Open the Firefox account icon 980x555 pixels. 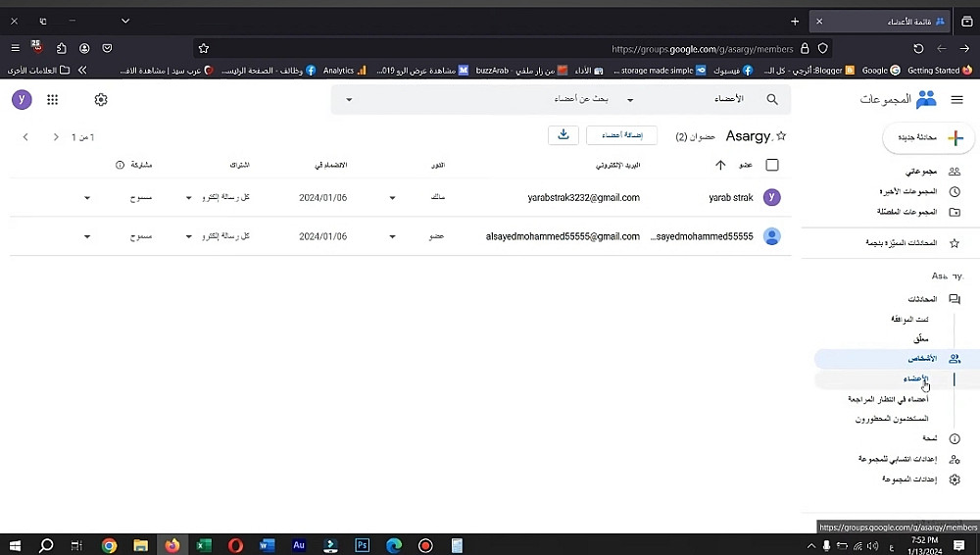coord(84,48)
